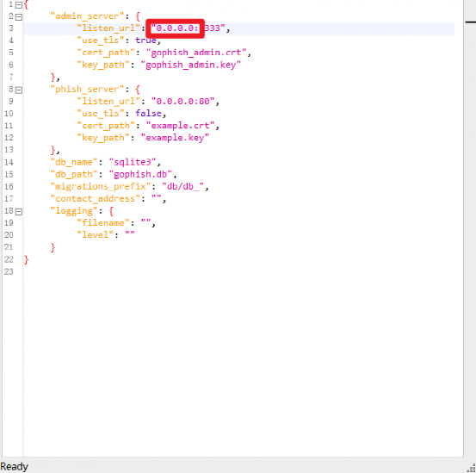476x473 pixels.
Task: Click the "gophish_admin.key" value
Action: tap(190, 65)
